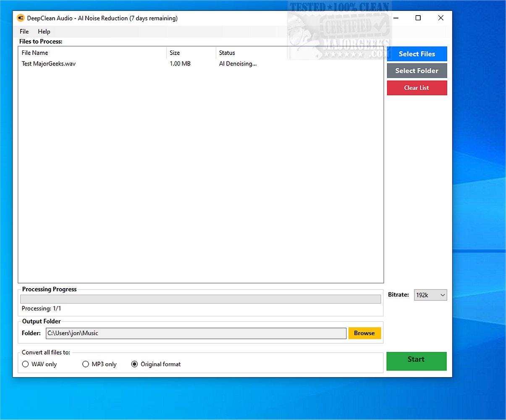Screen dimensions: 506x420
Task: Sort by the Size column header
Action: (191, 53)
